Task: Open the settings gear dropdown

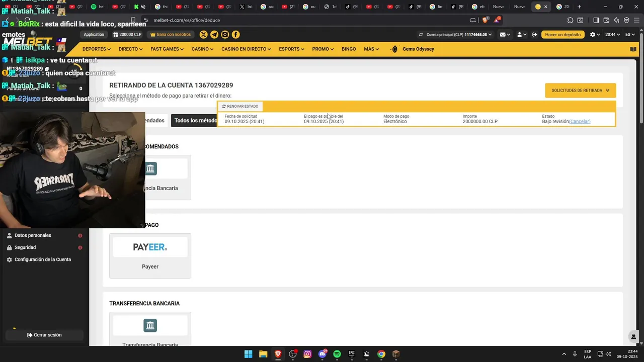Action: [x=595, y=35]
